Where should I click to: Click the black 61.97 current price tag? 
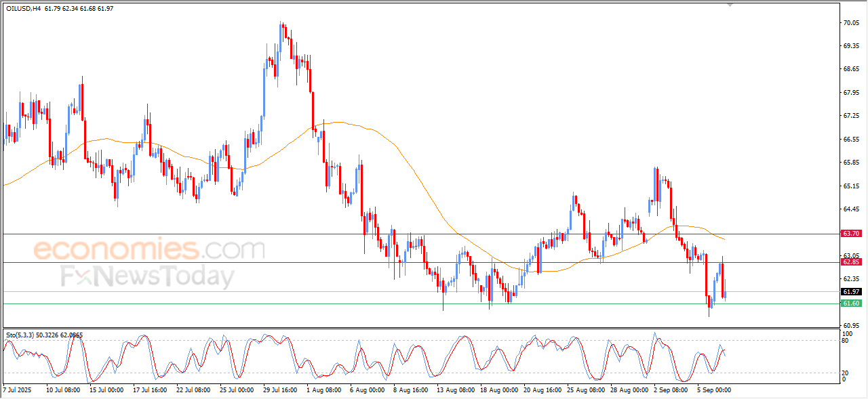[x=850, y=291]
